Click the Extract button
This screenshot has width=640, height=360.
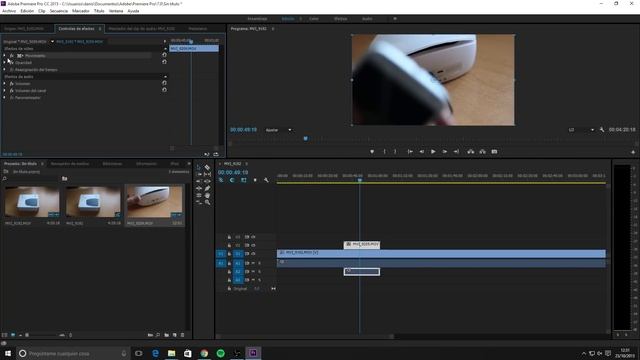[x=482, y=151]
